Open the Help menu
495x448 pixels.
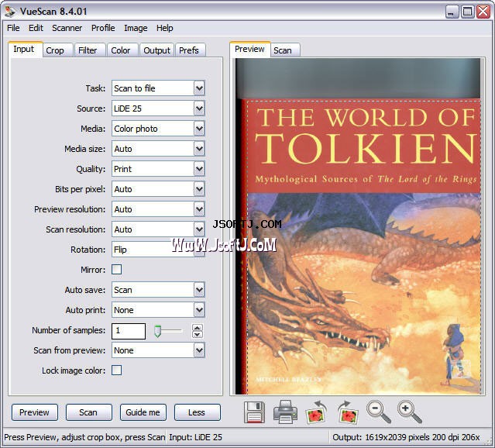164,28
